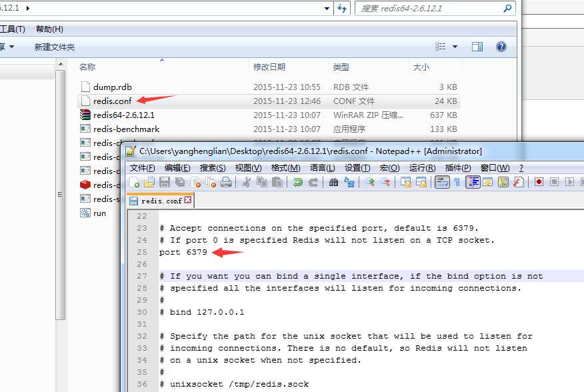Close the redis.conf tab with its X
The image size is (584, 392).
pos(188,200)
